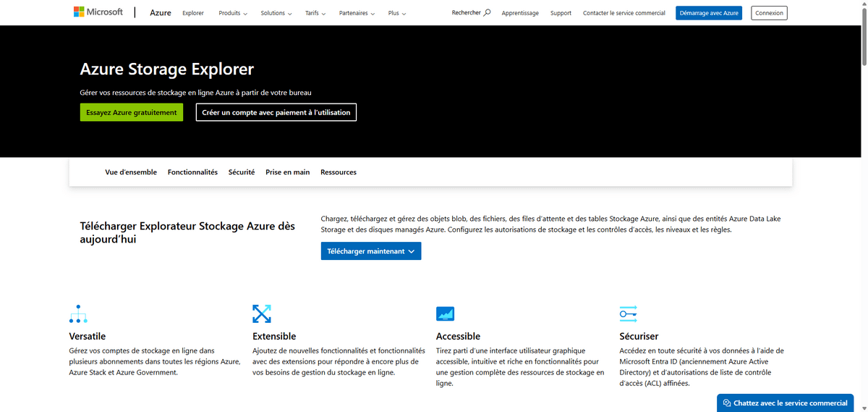Open the Apprentissage link
This screenshot has height=412, width=868.
pos(520,13)
